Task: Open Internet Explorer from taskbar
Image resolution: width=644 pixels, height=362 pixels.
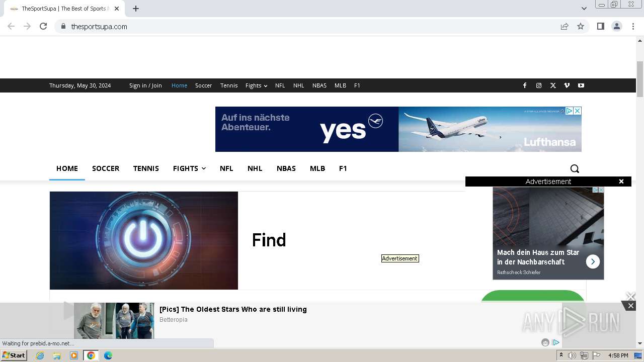Action: (x=40, y=355)
